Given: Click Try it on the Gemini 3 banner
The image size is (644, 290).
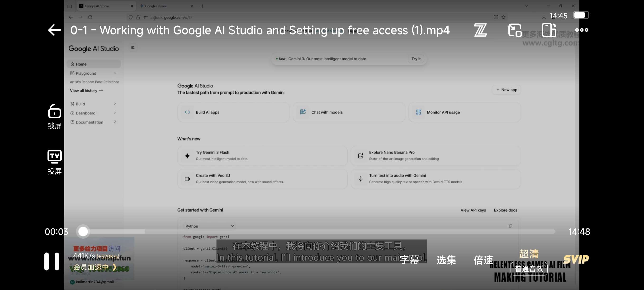Looking at the screenshot, I should 416,59.
